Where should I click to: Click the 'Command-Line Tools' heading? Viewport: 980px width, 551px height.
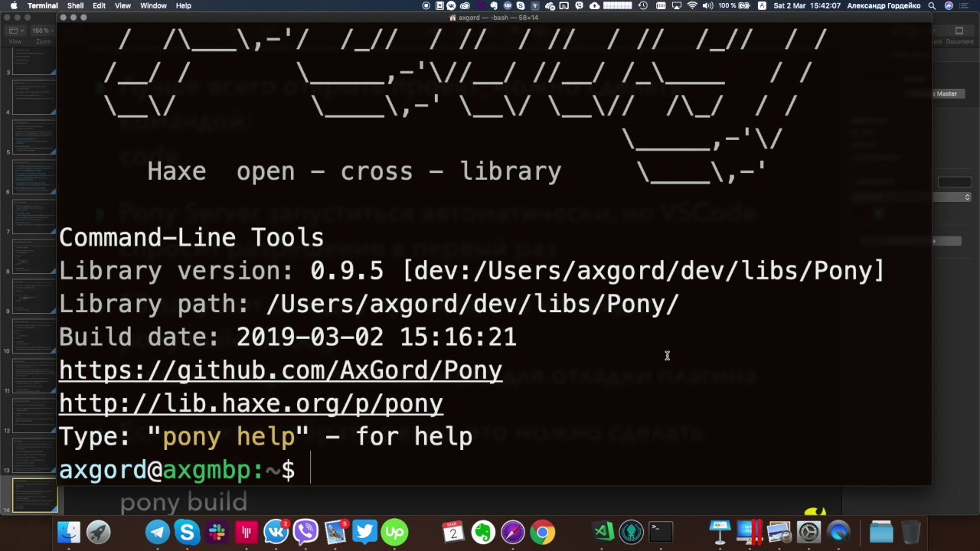[191, 238]
